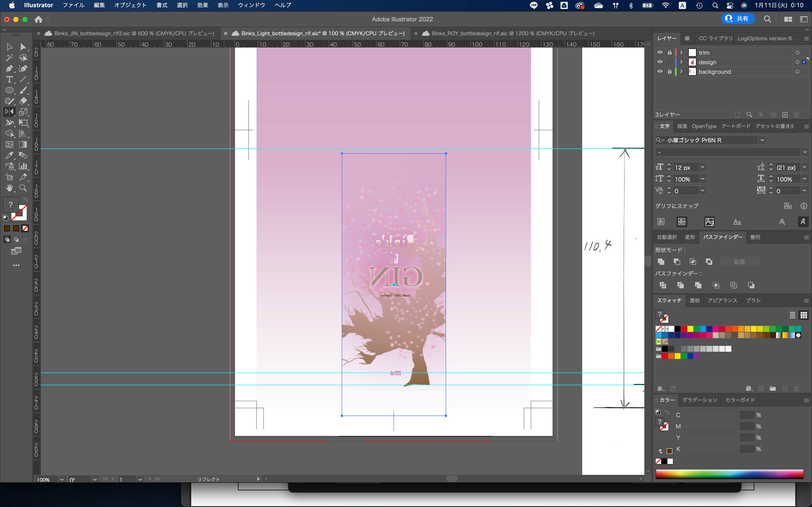Image resolution: width=812 pixels, height=507 pixels.
Task: Switch to the グラデーション panel tab
Action: click(x=699, y=400)
